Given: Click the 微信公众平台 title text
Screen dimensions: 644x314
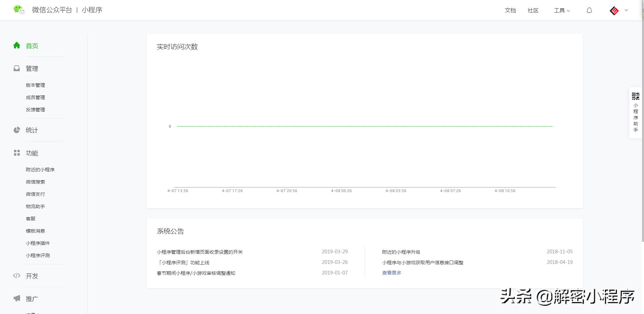Looking at the screenshot, I should tap(52, 10).
